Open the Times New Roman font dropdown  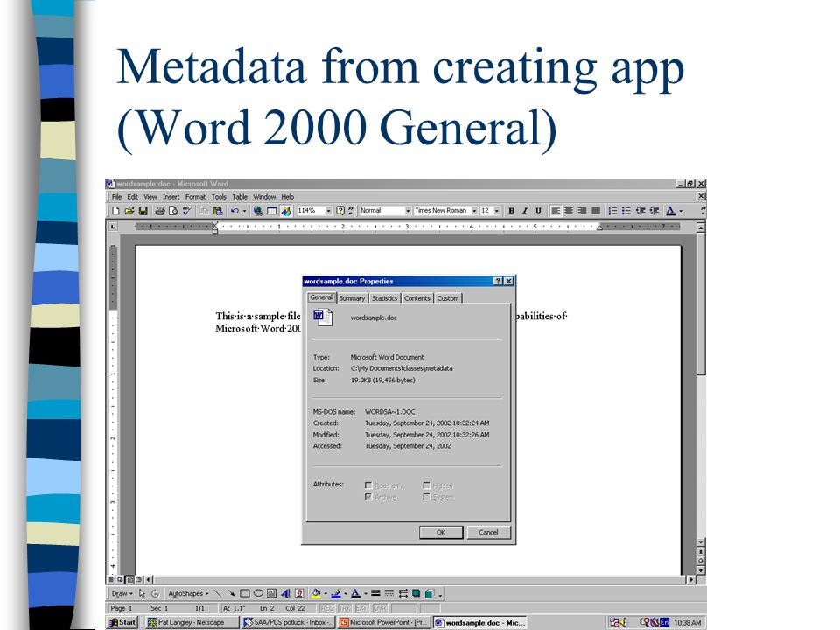tap(474, 211)
